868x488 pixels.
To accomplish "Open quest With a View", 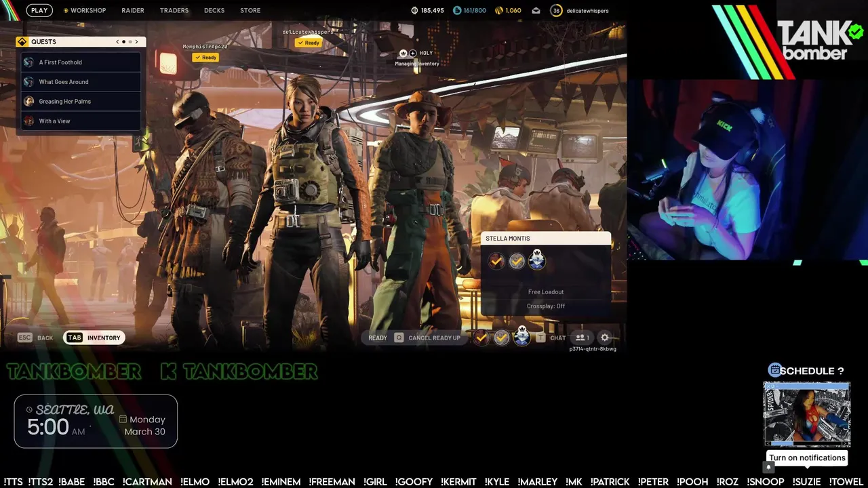I will tap(80, 121).
